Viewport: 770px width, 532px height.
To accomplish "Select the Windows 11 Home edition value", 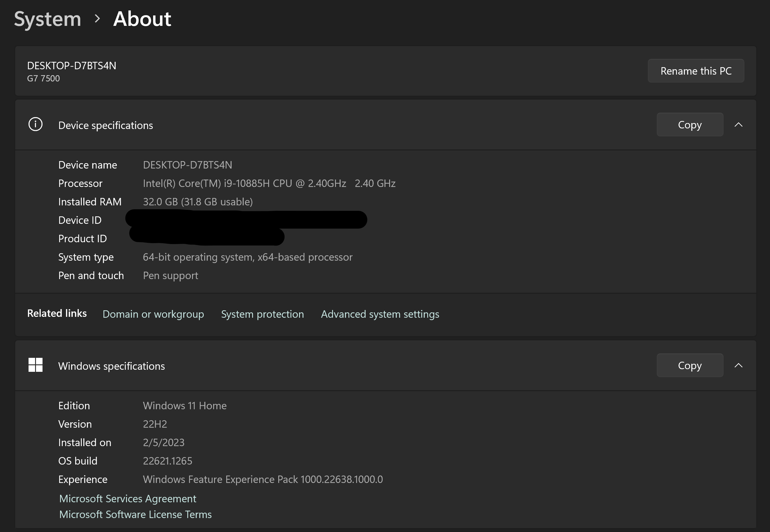I will 185,406.
